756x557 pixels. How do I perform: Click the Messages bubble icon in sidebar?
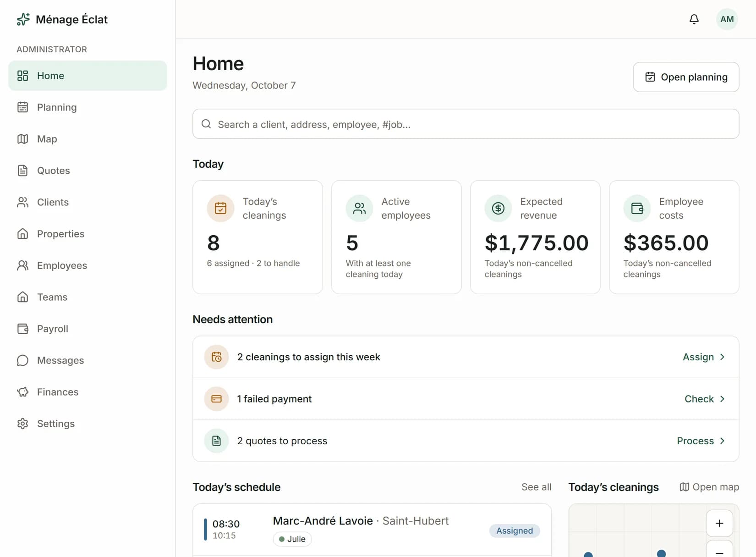22,360
